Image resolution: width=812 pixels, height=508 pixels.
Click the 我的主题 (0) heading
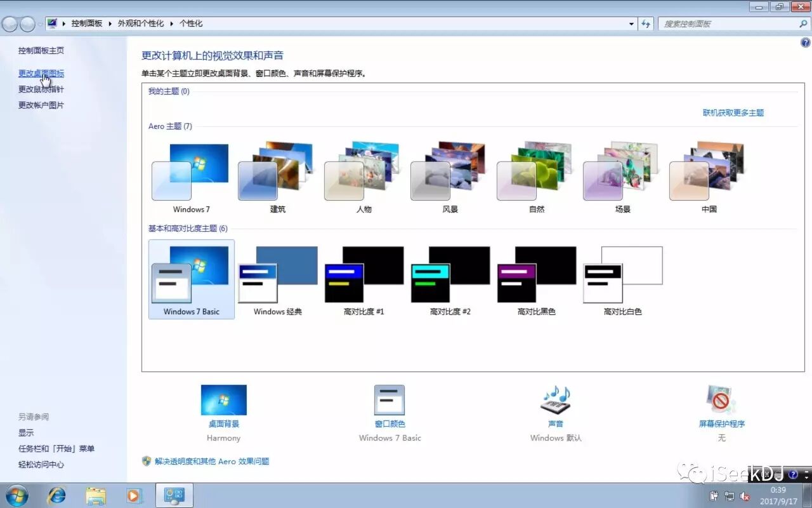(169, 91)
